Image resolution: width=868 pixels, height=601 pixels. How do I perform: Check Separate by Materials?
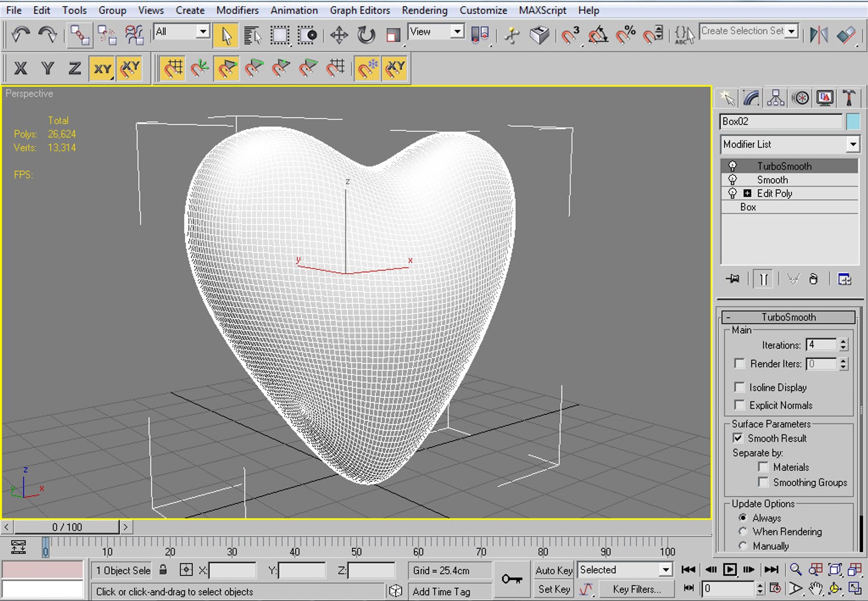pos(763,467)
